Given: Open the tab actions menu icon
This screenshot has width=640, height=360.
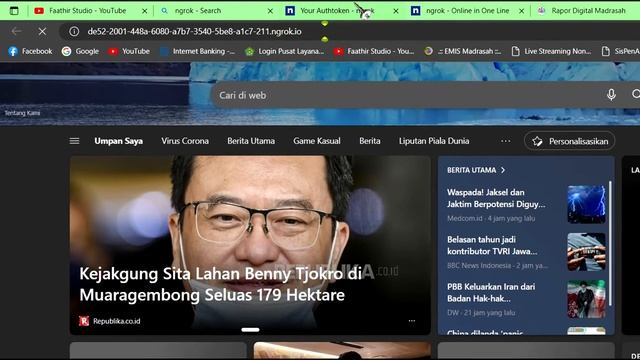Looking at the screenshot, I should click(x=14, y=11).
